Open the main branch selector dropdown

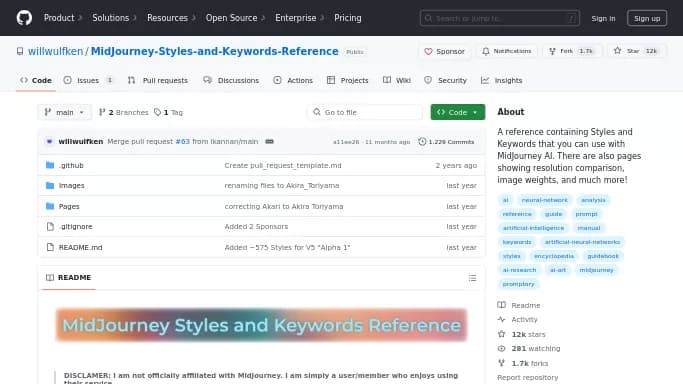pyautogui.click(x=64, y=112)
